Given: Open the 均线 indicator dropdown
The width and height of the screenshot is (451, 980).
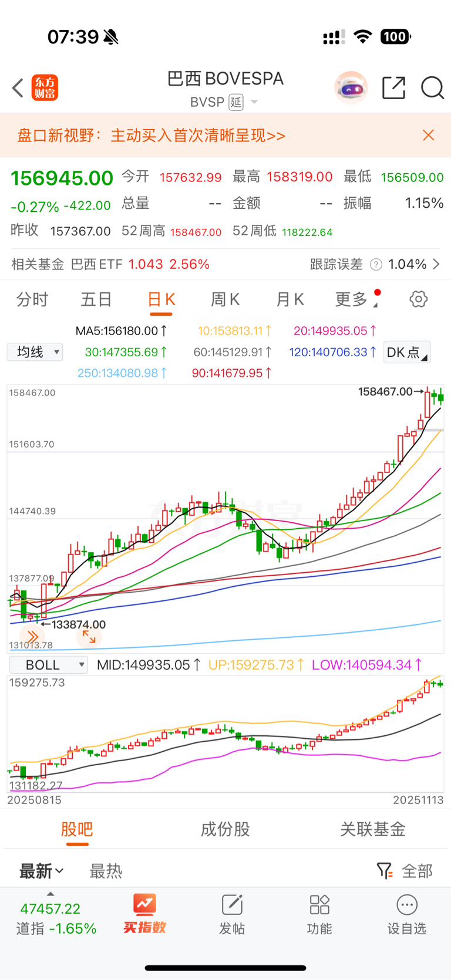Looking at the screenshot, I should click(x=35, y=352).
